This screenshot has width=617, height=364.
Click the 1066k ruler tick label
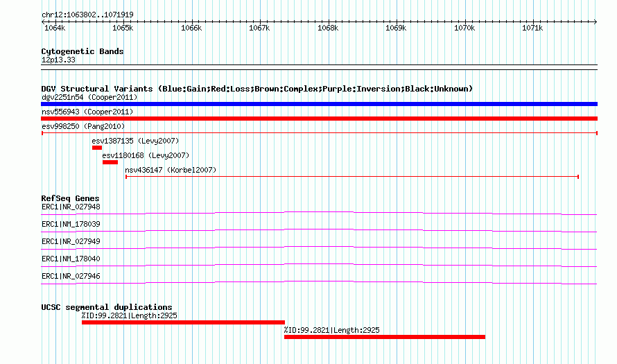pos(191,28)
